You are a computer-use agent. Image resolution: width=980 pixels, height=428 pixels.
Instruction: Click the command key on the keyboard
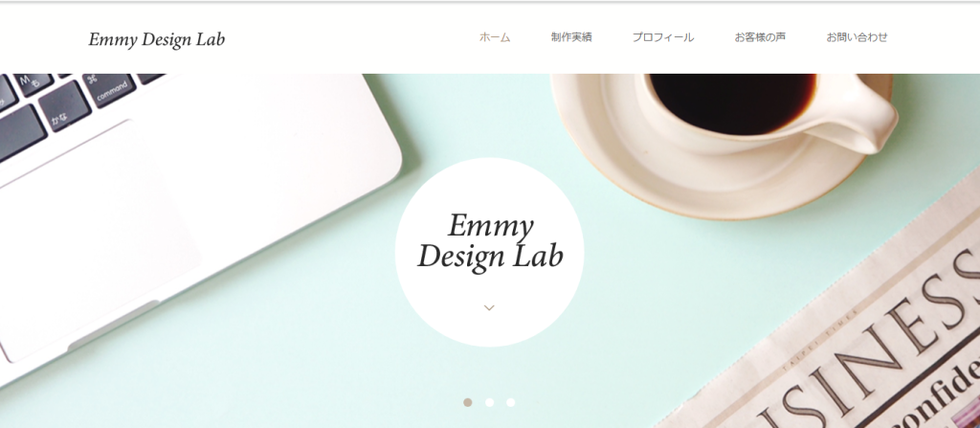[x=109, y=89]
